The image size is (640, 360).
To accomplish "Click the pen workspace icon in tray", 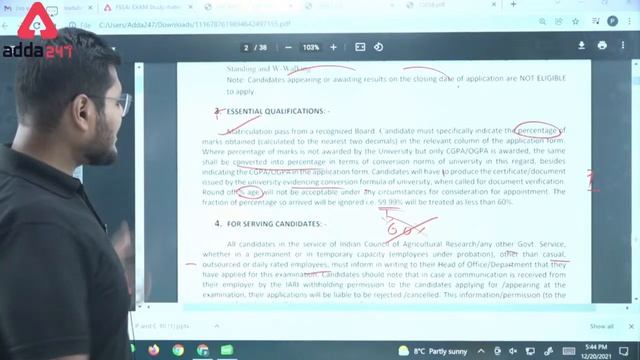I will [549, 351].
